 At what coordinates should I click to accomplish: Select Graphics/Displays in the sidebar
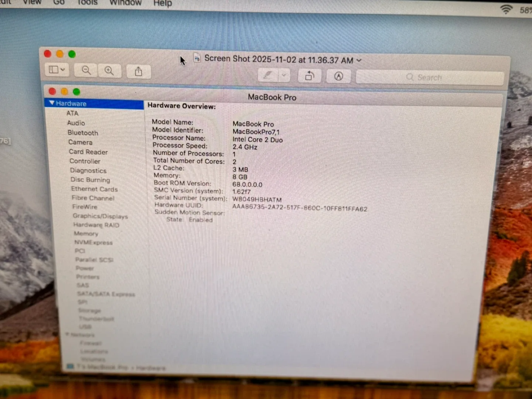[x=100, y=216]
